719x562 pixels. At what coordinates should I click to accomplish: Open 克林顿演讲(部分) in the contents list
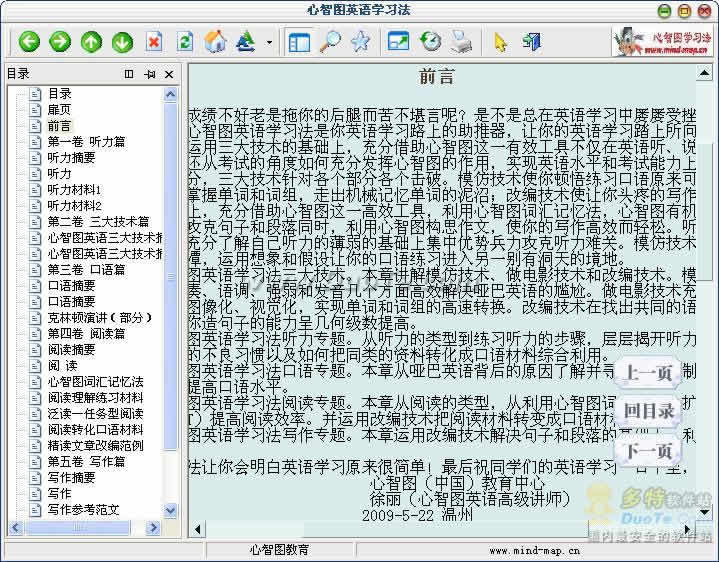[98, 318]
